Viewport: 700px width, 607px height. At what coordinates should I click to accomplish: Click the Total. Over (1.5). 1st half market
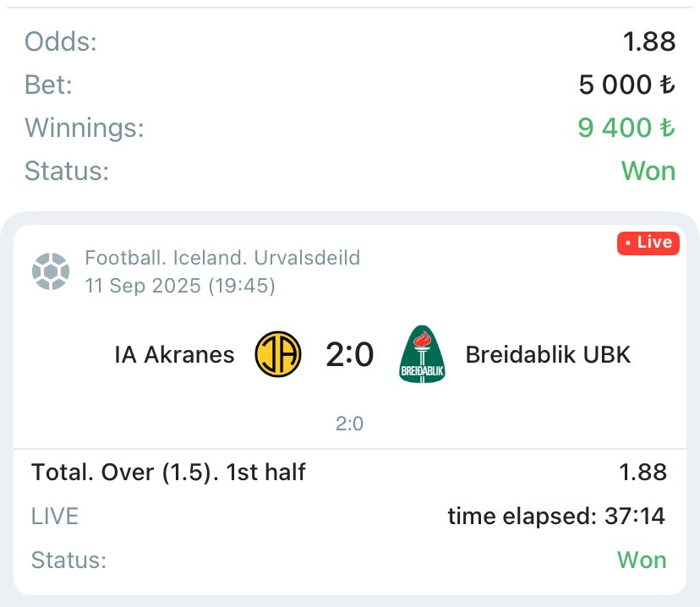(x=168, y=473)
